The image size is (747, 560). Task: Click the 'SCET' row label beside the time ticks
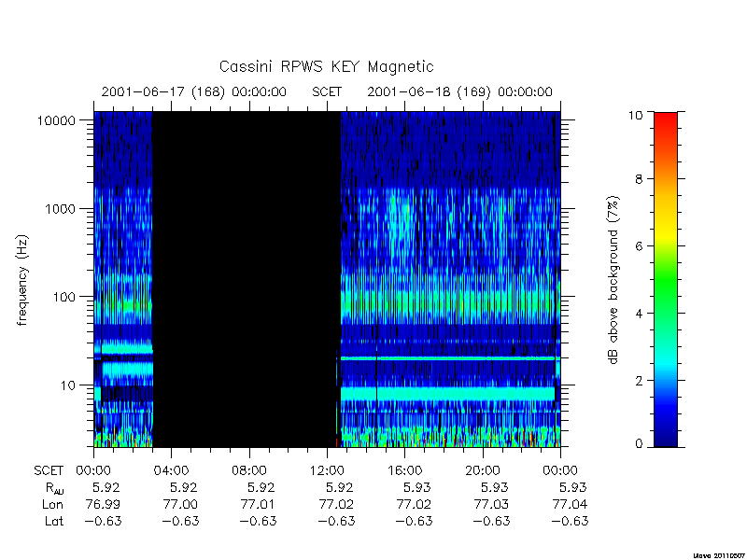click(x=49, y=471)
